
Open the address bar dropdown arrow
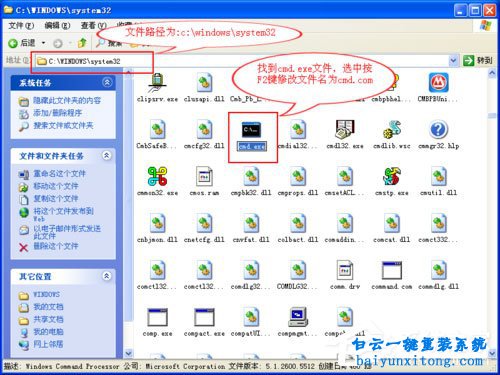pyautogui.click(x=453, y=61)
